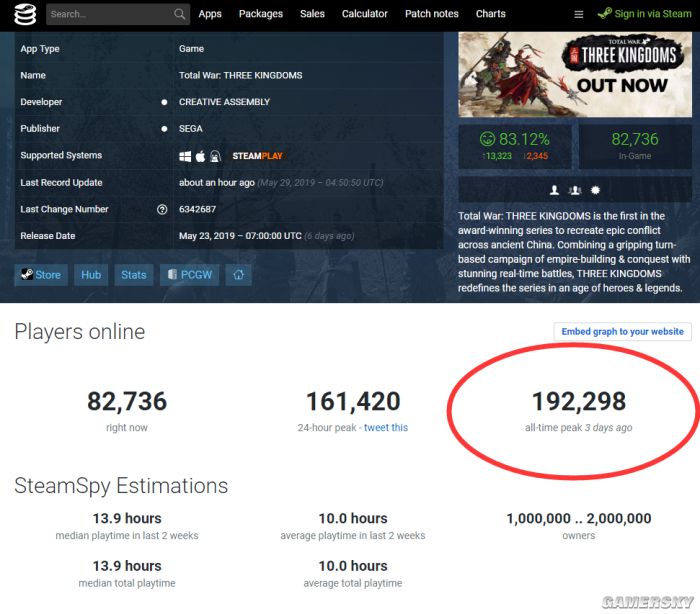Click the Apple macOS icon

point(200,156)
